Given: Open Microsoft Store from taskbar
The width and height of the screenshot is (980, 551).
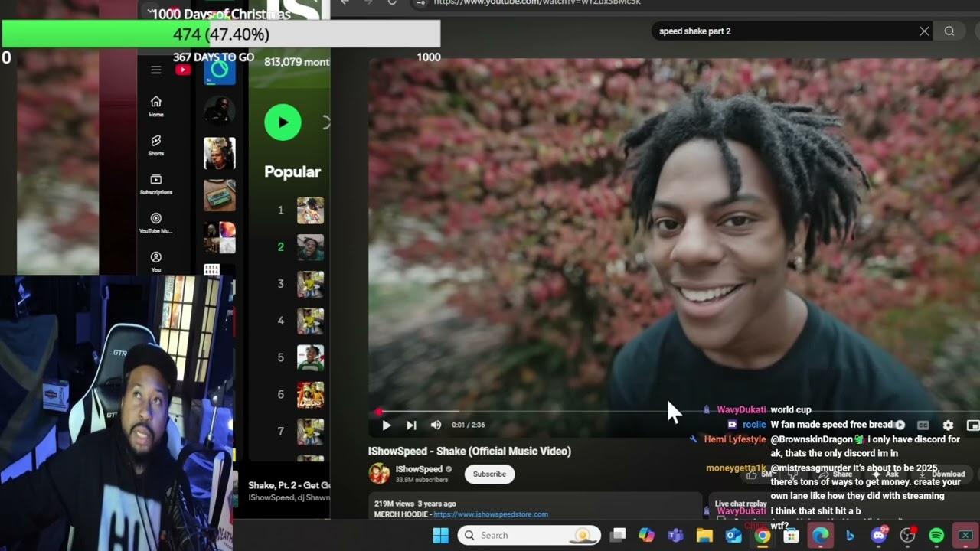Looking at the screenshot, I should pyautogui.click(x=792, y=535).
